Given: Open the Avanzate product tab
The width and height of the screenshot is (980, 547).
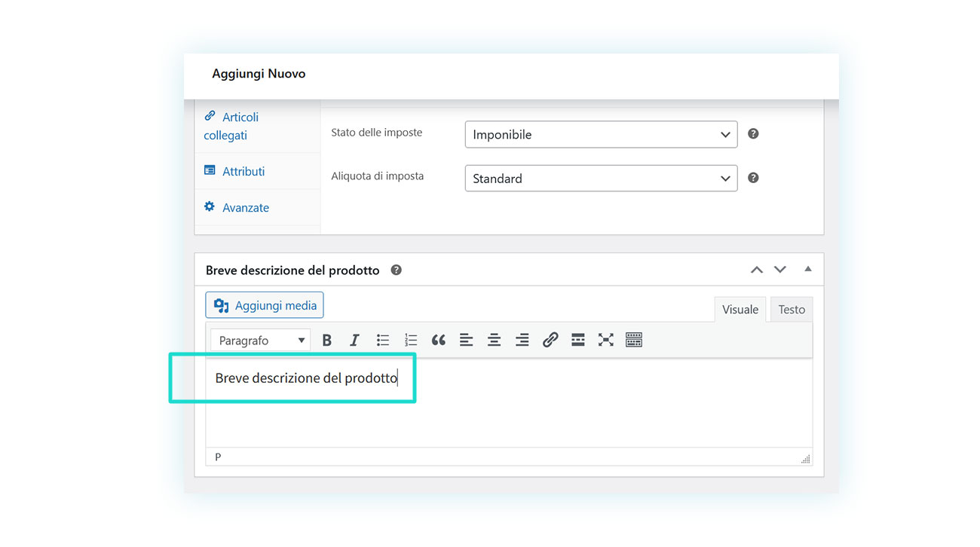Looking at the screenshot, I should pos(257,207).
